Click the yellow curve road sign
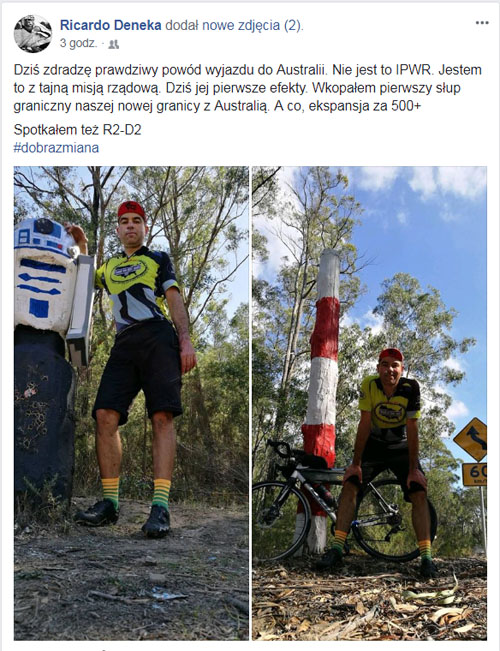 (x=472, y=439)
